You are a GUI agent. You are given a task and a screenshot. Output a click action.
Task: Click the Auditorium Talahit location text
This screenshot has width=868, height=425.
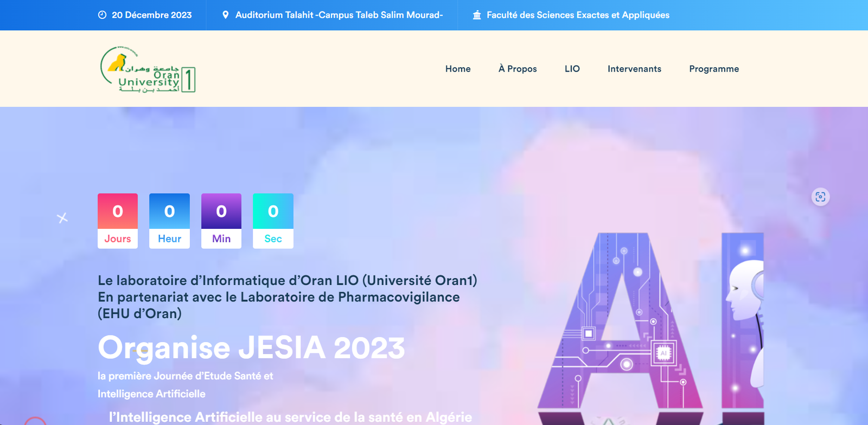click(x=339, y=15)
